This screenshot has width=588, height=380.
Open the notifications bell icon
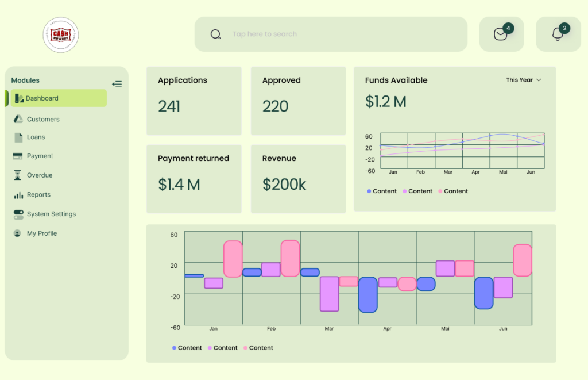[558, 34]
